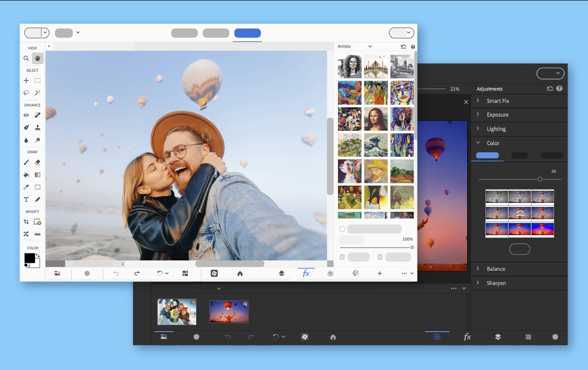Screen dimensions: 588x370
Task: Tick the unchecked checkbox below artistic thumbnails
Action: coord(342,229)
